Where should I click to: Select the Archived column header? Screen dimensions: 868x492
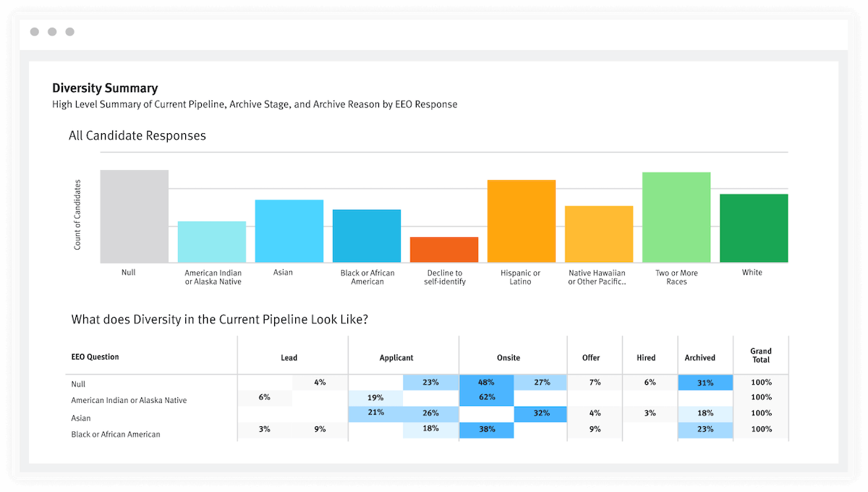click(699, 357)
